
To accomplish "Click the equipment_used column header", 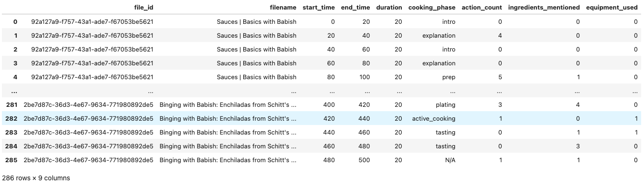I will pos(612,8).
